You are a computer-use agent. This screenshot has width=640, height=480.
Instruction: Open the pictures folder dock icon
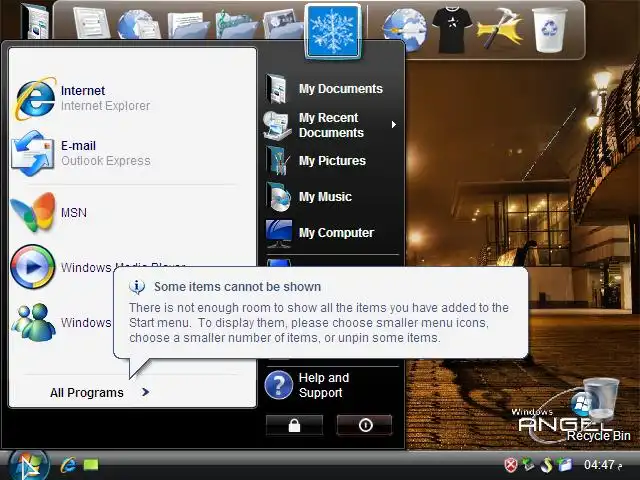tap(283, 24)
